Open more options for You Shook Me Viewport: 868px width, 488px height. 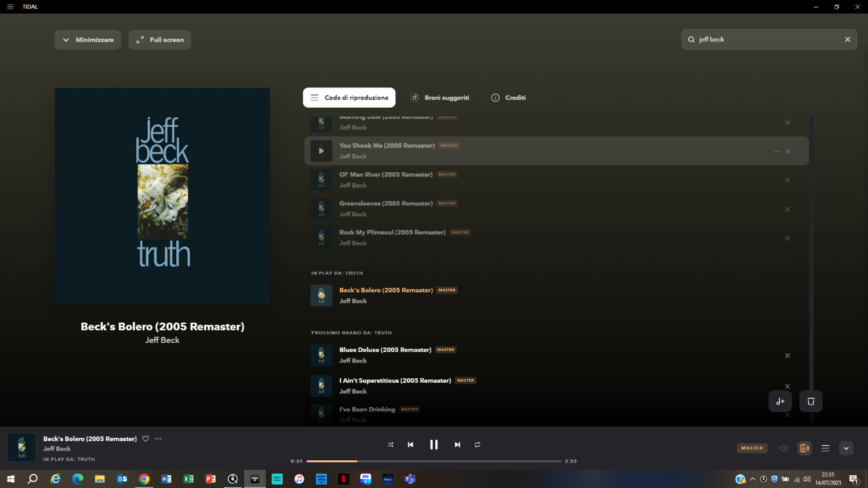[776, 151]
